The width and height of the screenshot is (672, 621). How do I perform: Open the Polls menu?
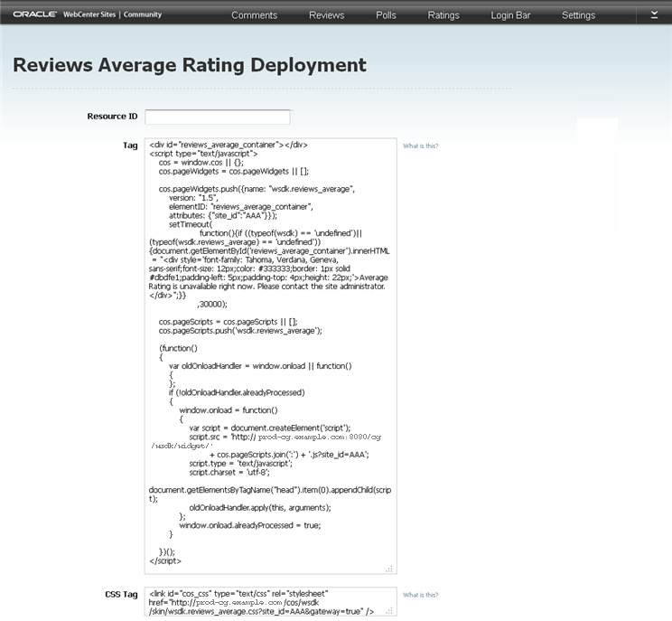click(386, 15)
